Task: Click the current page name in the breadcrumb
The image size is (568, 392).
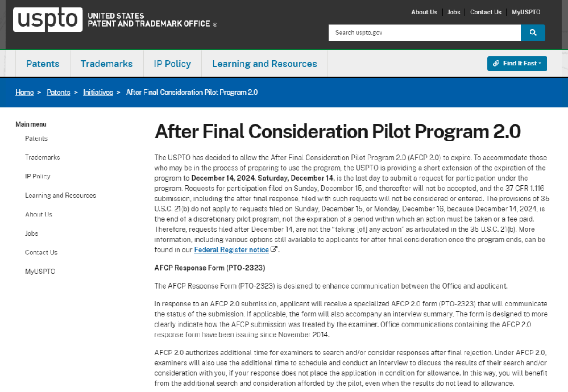Action: click(192, 92)
